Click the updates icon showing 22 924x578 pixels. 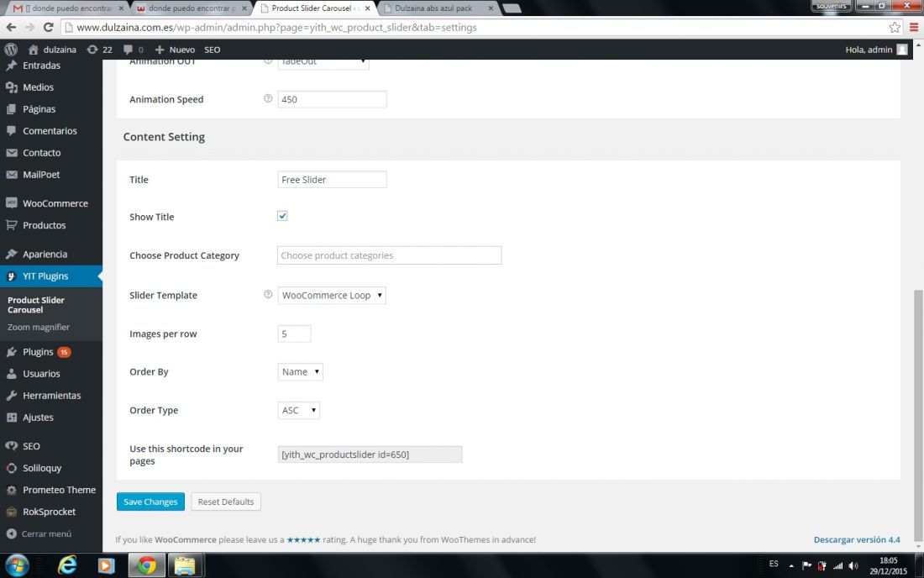92,50
